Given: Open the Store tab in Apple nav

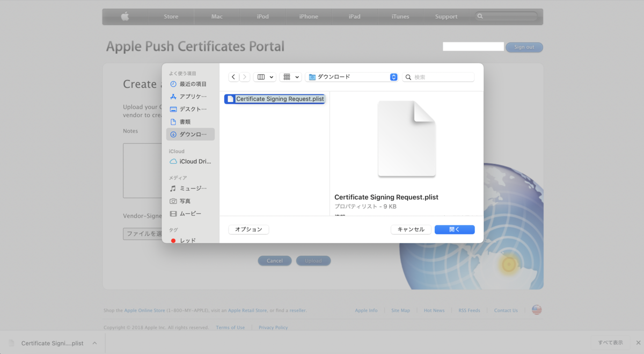Looking at the screenshot, I should [171, 17].
